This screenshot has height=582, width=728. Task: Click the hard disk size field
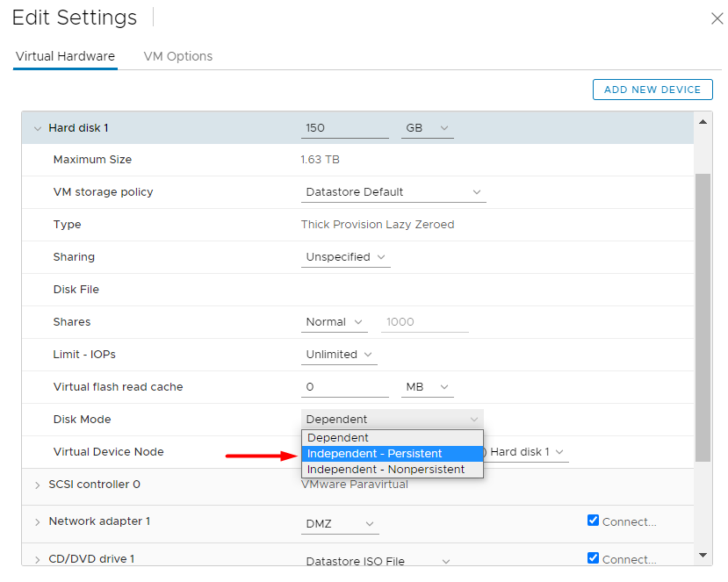[344, 128]
